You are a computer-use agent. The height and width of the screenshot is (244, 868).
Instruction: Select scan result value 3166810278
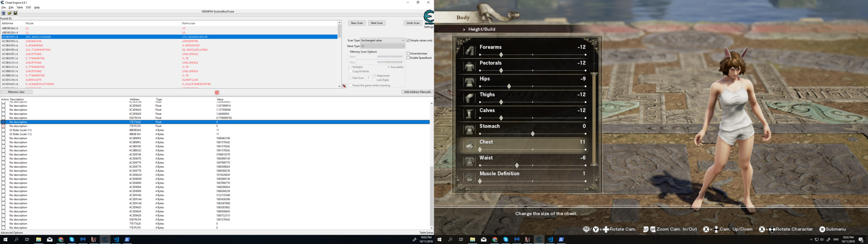(33, 80)
